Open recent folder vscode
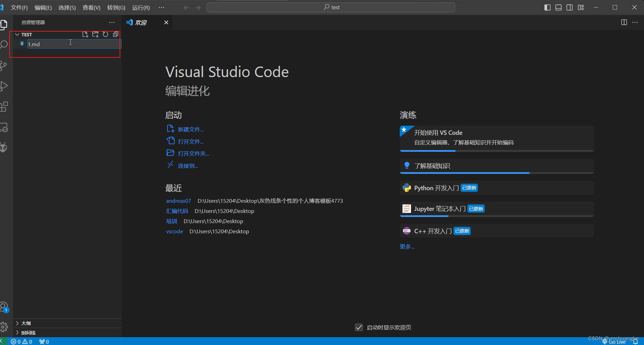 (x=175, y=232)
